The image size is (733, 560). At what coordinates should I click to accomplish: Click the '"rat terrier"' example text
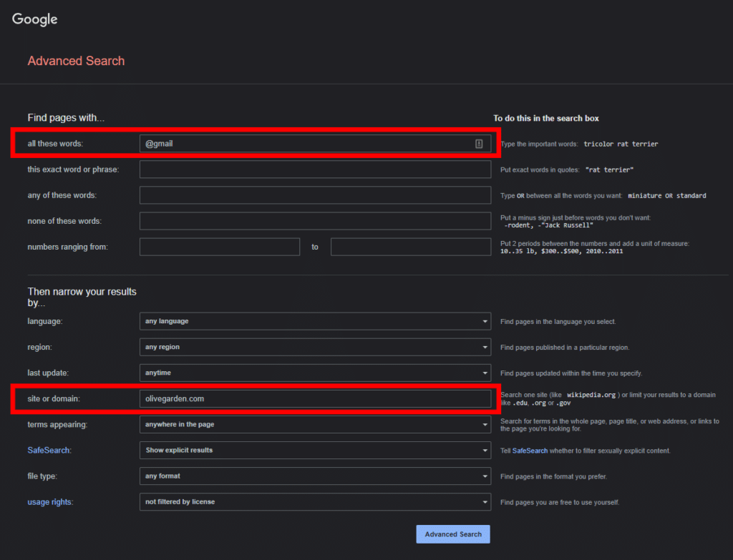coord(610,170)
